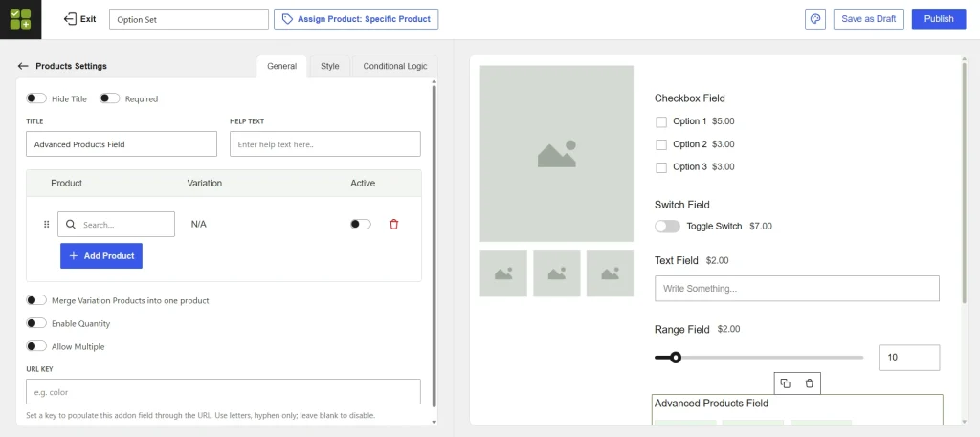Check Option 3 $3.00 checkbox

coord(661,167)
